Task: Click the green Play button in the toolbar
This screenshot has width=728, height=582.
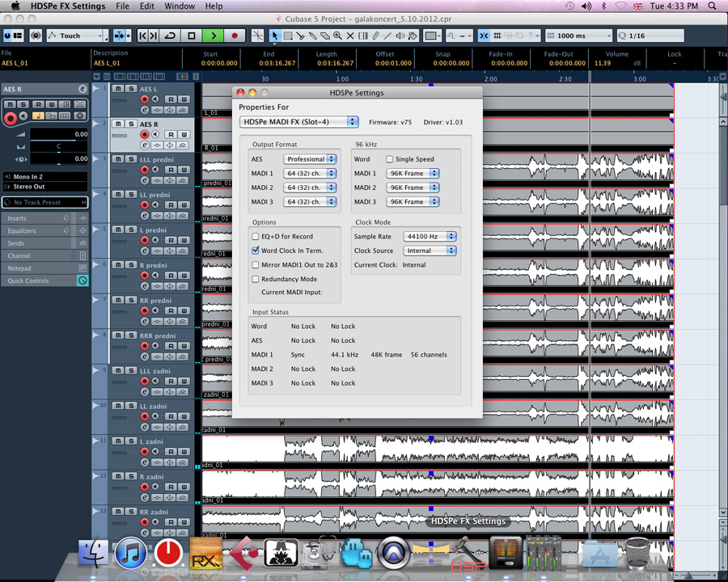Action: 214,36
